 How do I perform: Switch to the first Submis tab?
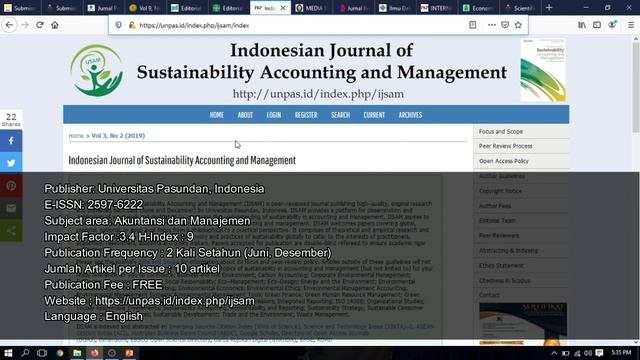coord(20,8)
